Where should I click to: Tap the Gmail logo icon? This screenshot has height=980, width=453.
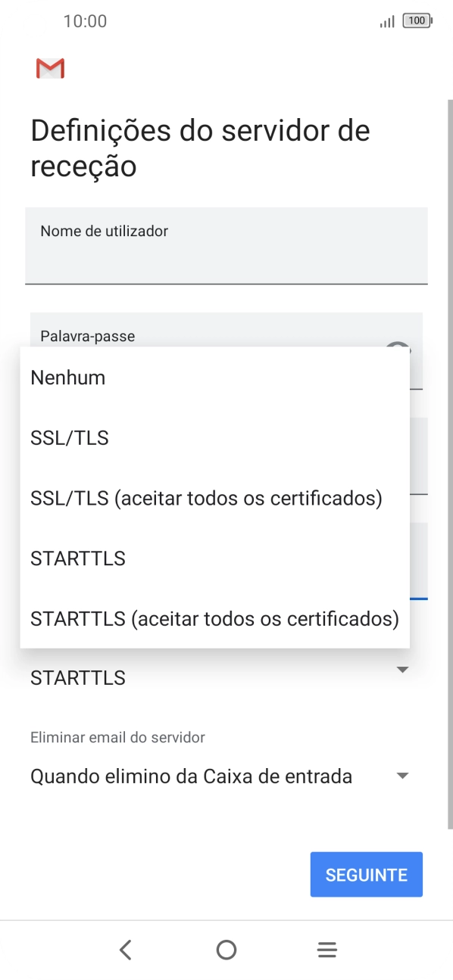(50, 68)
